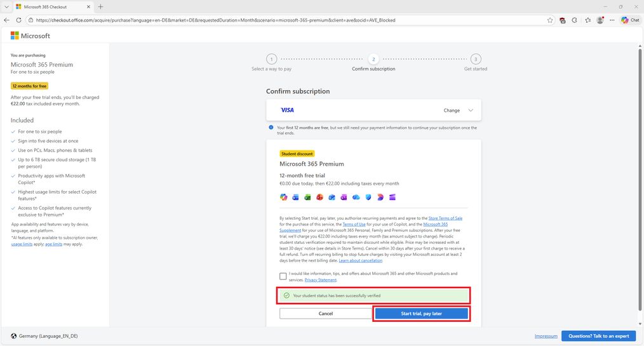This screenshot has height=346, width=644.
Task: Open Learn about cancellation link
Action: click(360, 261)
